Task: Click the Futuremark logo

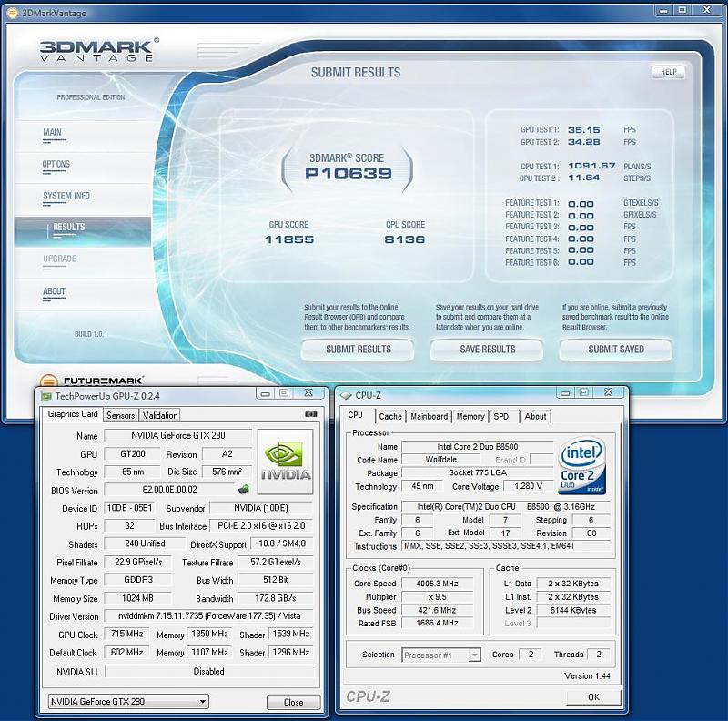Action: pyautogui.click(x=92, y=381)
